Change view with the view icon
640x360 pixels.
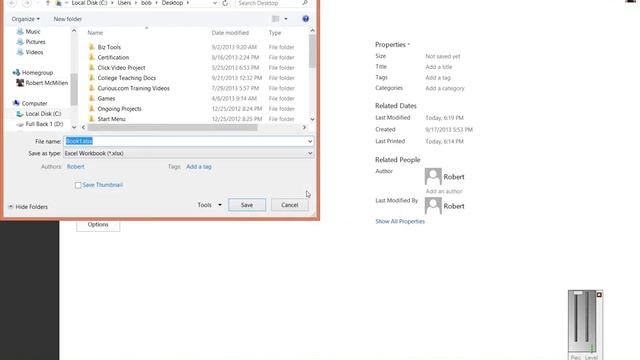(x=276, y=19)
